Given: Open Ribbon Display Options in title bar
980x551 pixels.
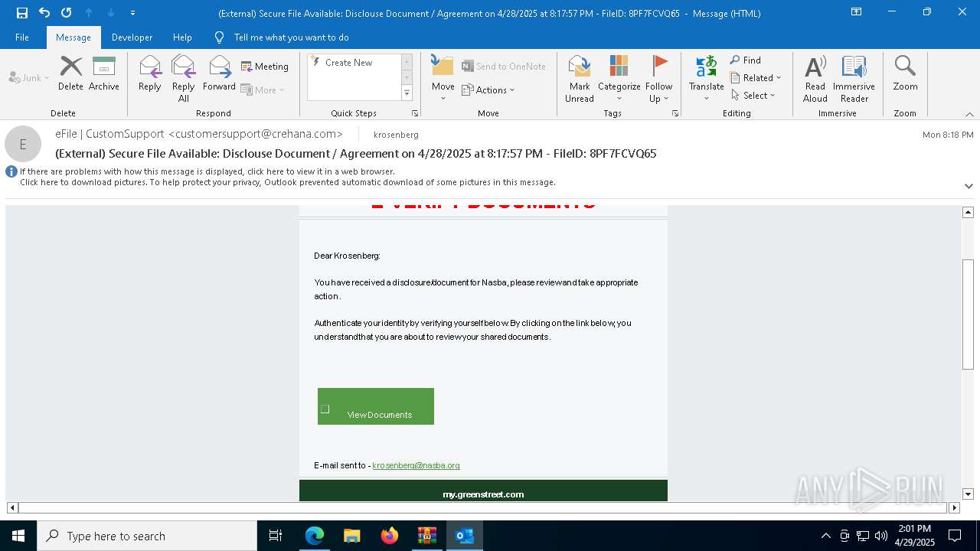Looking at the screenshot, I should pos(856,12).
